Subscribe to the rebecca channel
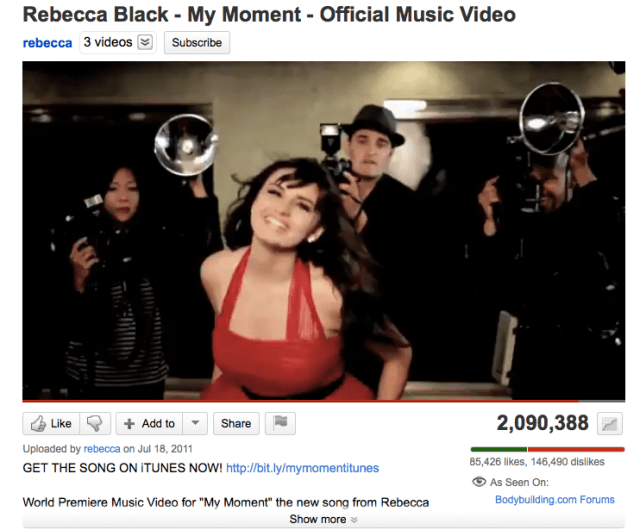640x530 pixels. (197, 42)
